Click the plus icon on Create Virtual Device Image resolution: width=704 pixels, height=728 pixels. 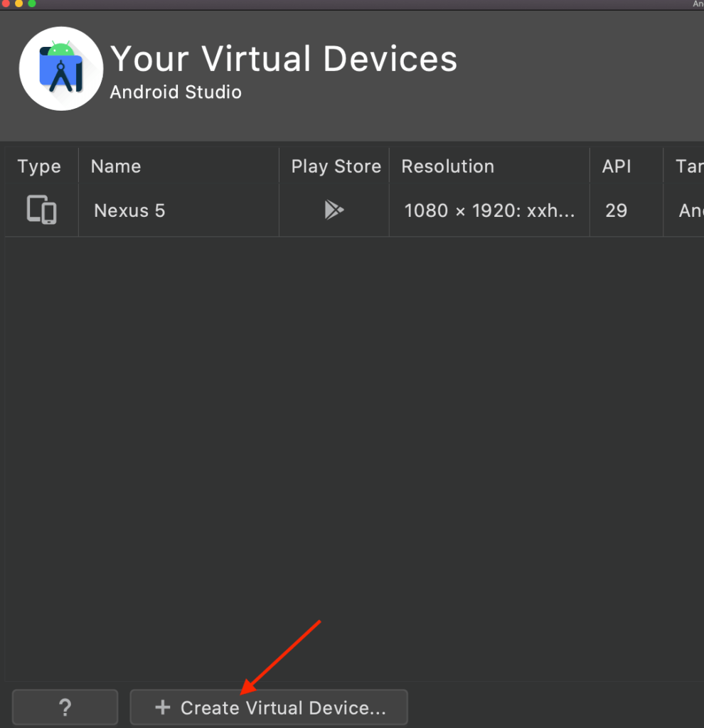point(163,707)
